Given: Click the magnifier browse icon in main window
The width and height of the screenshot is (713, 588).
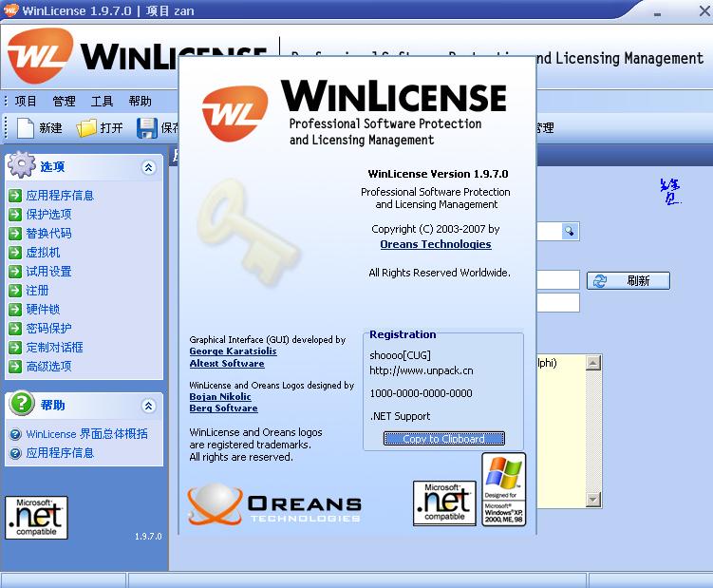Looking at the screenshot, I should [569, 231].
